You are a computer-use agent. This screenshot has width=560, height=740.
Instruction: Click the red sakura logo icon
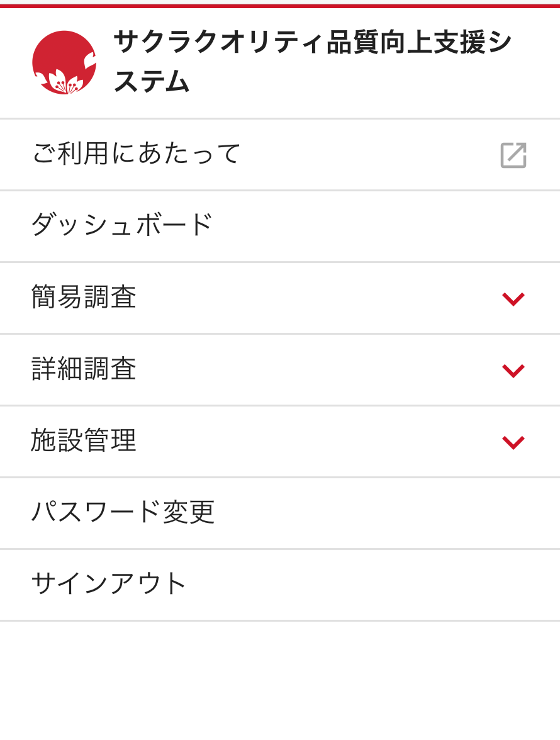[x=64, y=62]
